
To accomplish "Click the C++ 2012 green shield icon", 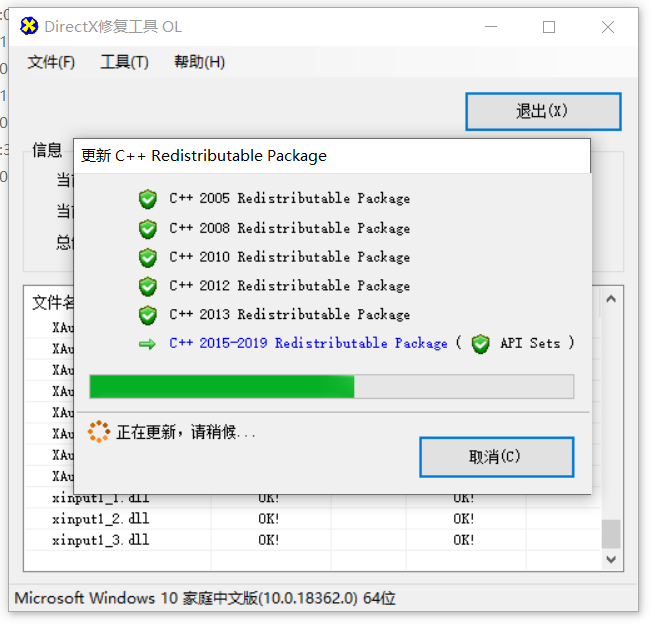I will 148,286.
